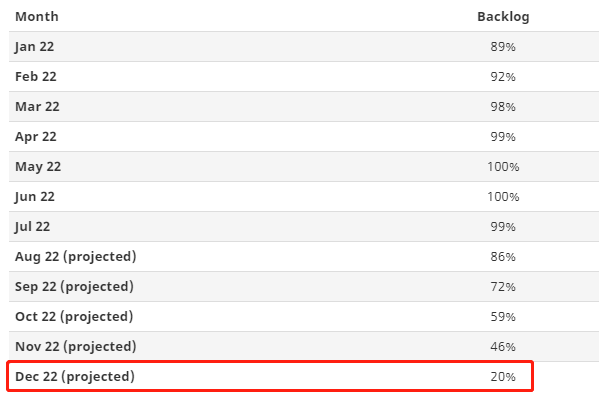Click the Backlog column header
Image resolution: width=609 pixels, height=401 pixels.
point(503,17)
